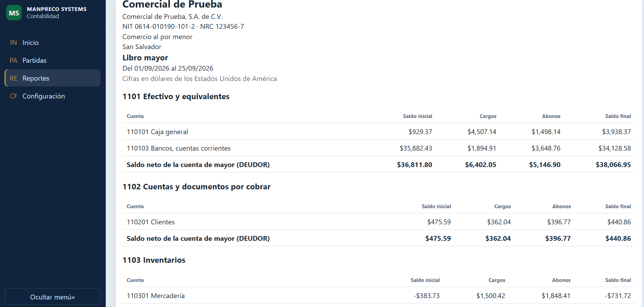This screenshot has width=644, height=307.
Task: Click the Manpreco Systems brand title
Action: click(x=57, y=9)
